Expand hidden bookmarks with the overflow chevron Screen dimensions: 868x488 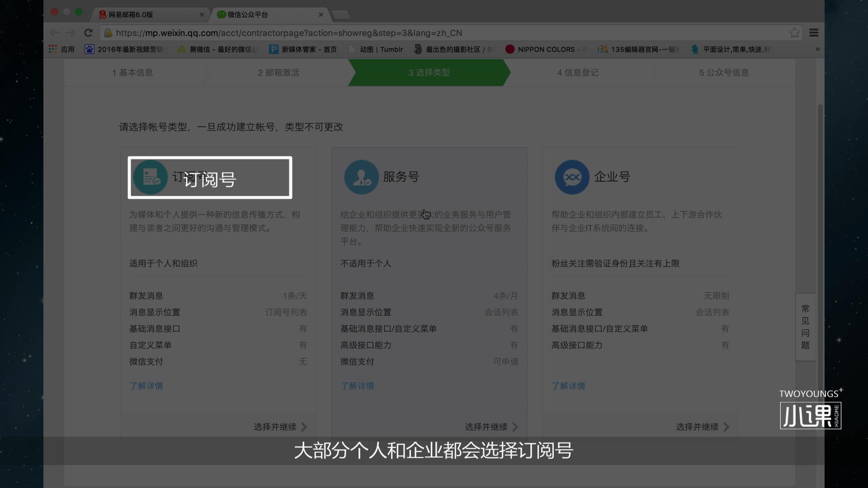click(x=817, y=49)
